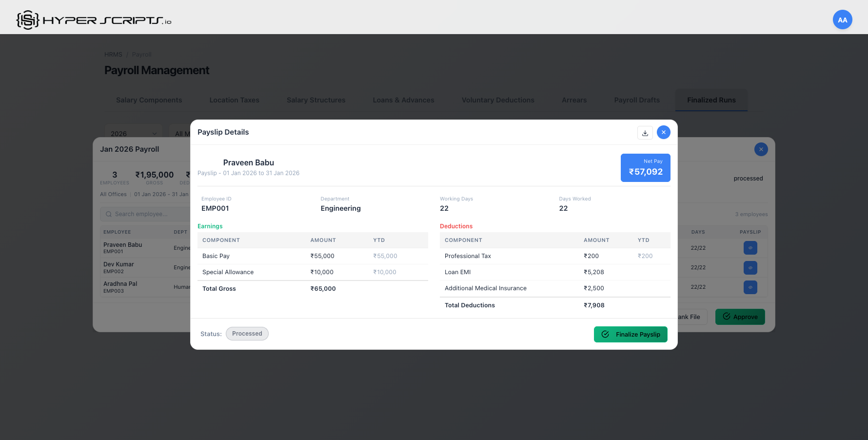The height and width of the screenshot is (440, 868).
Task: View payslip for Praveen Babu row
Action: pyautogui.click(x=750, y=248)
